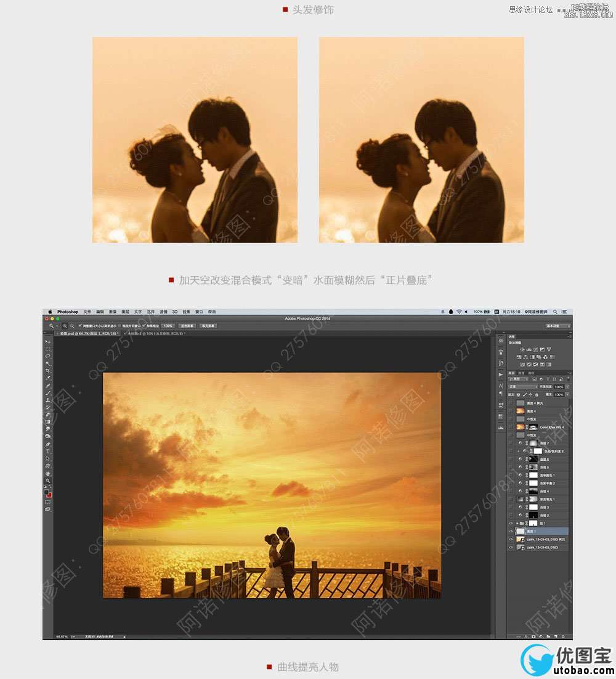616x679 pixels.
Task: Select the Eyedropper tool
Action: tap(47, 378)
